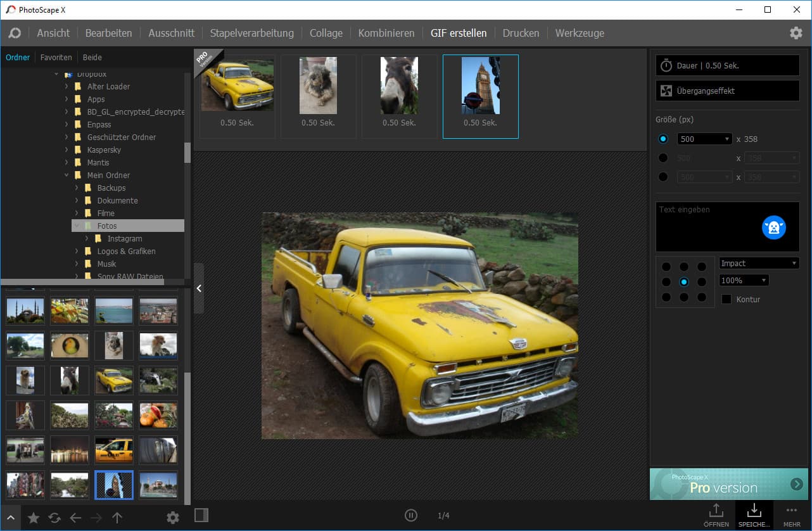Select the Fotos folder in tree

107,226
